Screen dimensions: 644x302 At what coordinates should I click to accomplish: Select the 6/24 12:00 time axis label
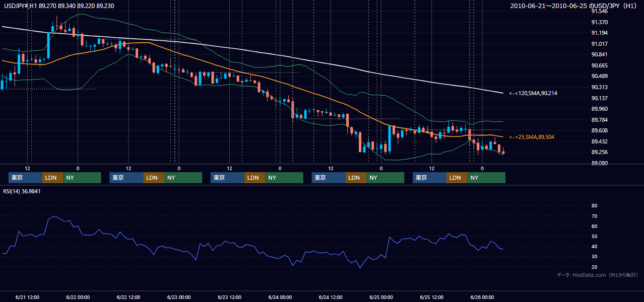point(331,297)
